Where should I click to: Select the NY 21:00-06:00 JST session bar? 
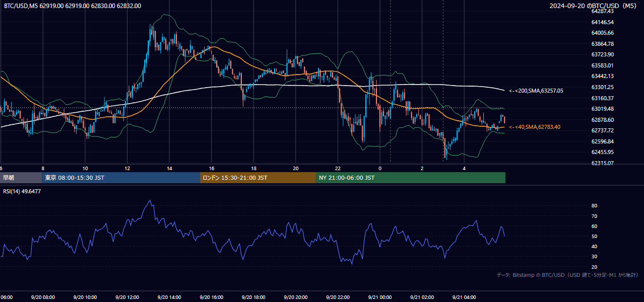(x=411, y=178)
